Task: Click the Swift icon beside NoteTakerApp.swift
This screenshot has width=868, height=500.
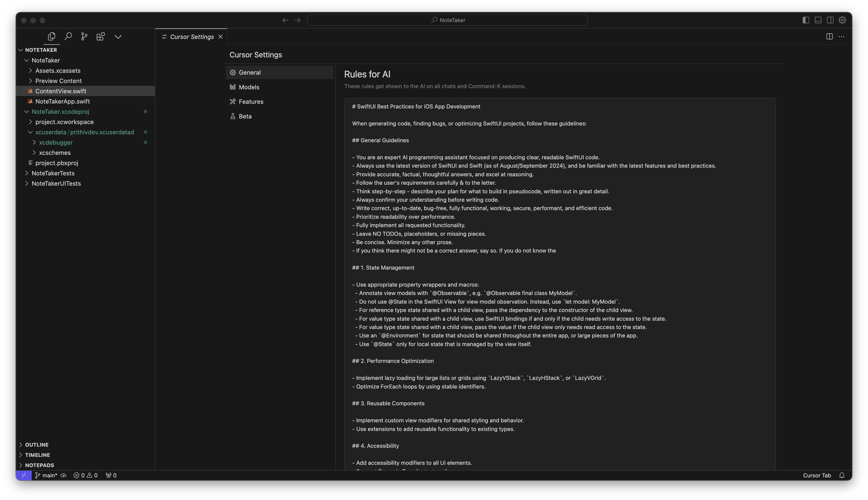Action: [x=30, y=101]
